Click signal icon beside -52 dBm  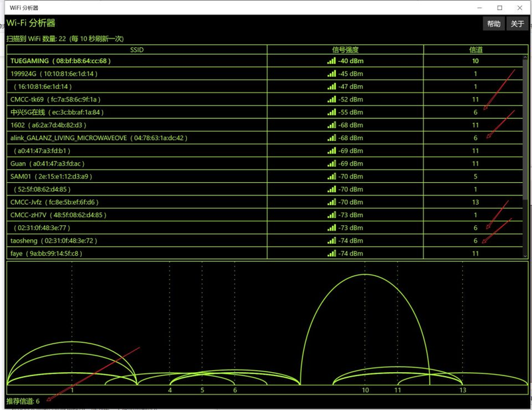(x=331, y=100)
